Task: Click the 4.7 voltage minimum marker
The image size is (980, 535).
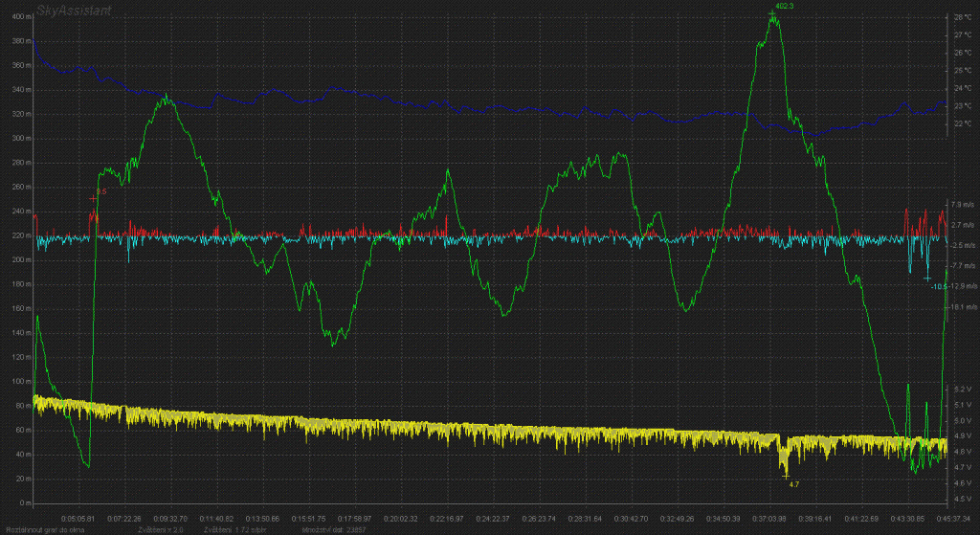Action: tap(792, 484)
